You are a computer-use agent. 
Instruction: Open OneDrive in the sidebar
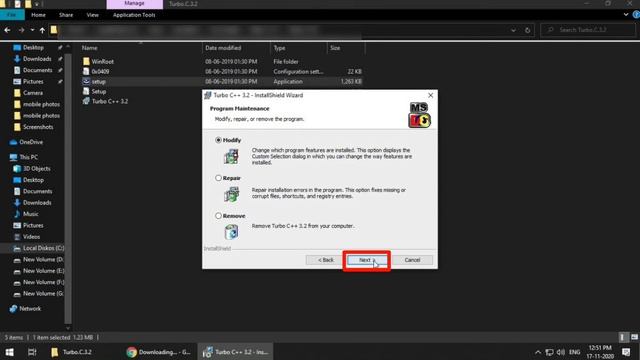tap(31, 142)
